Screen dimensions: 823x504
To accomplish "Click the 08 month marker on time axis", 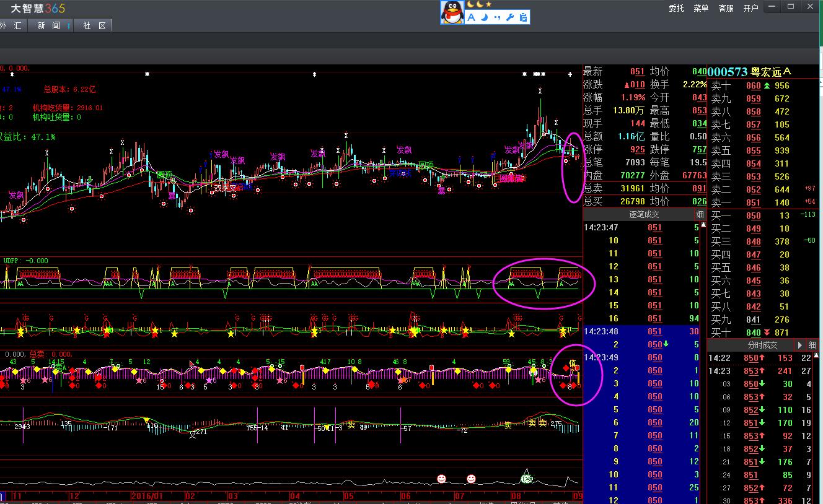I will tap(516, 497).
